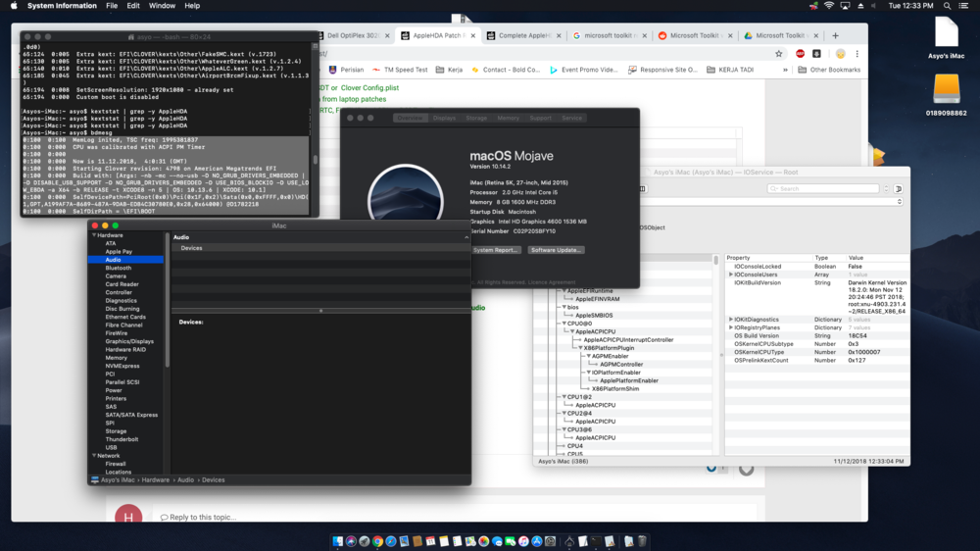
Task: Open Photos app in the Dock
Action: pyautogui.click(x=484, y=541)
